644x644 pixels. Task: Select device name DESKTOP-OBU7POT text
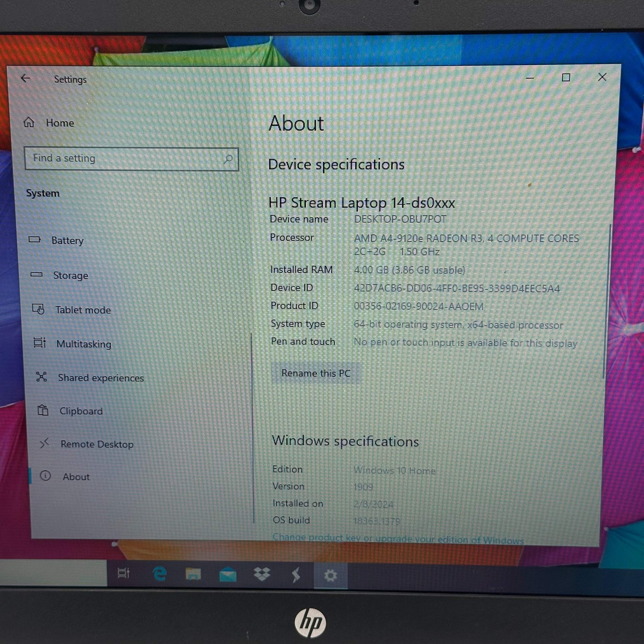tap(400, 219)
